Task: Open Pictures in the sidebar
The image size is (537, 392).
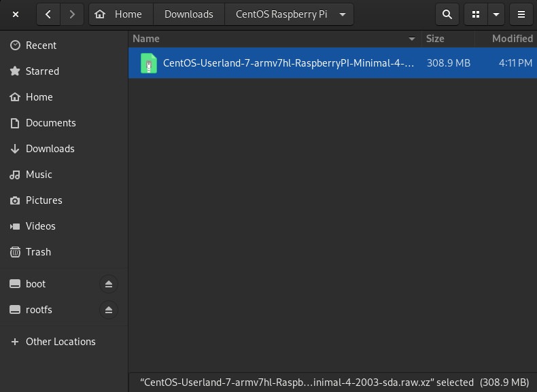Action: point(64,200)
